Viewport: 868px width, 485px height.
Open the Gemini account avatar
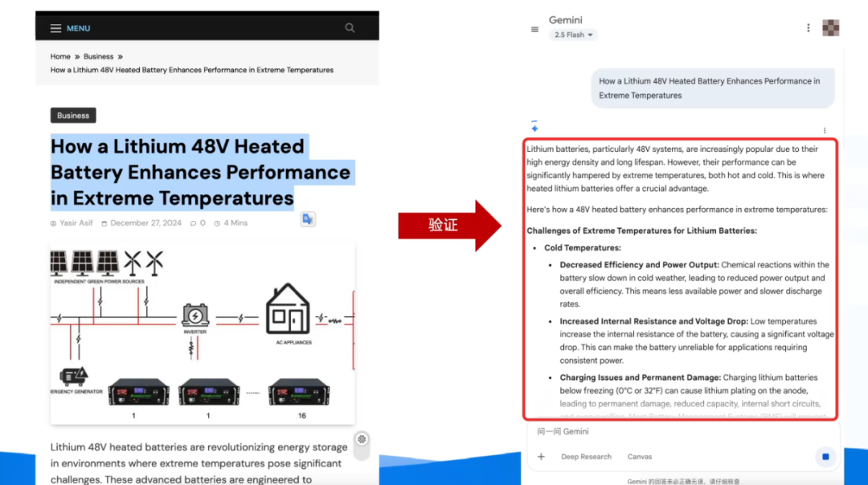tap(830, 27)
